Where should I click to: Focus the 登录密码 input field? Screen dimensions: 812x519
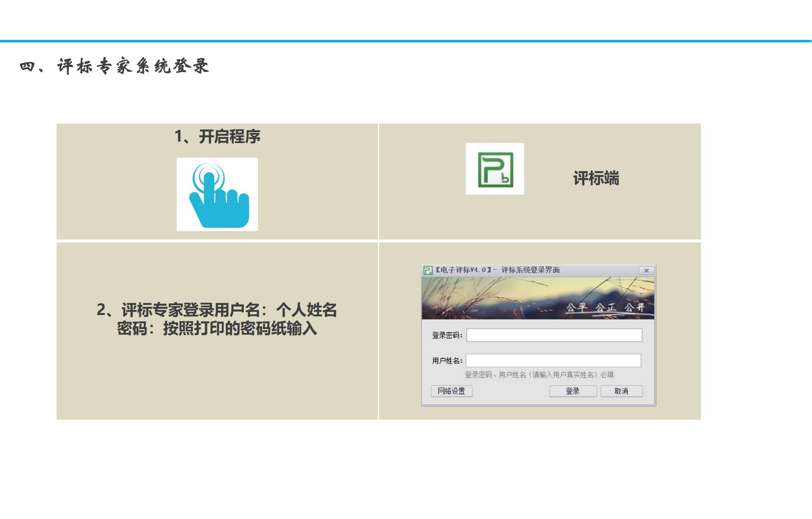coord(554,335)
